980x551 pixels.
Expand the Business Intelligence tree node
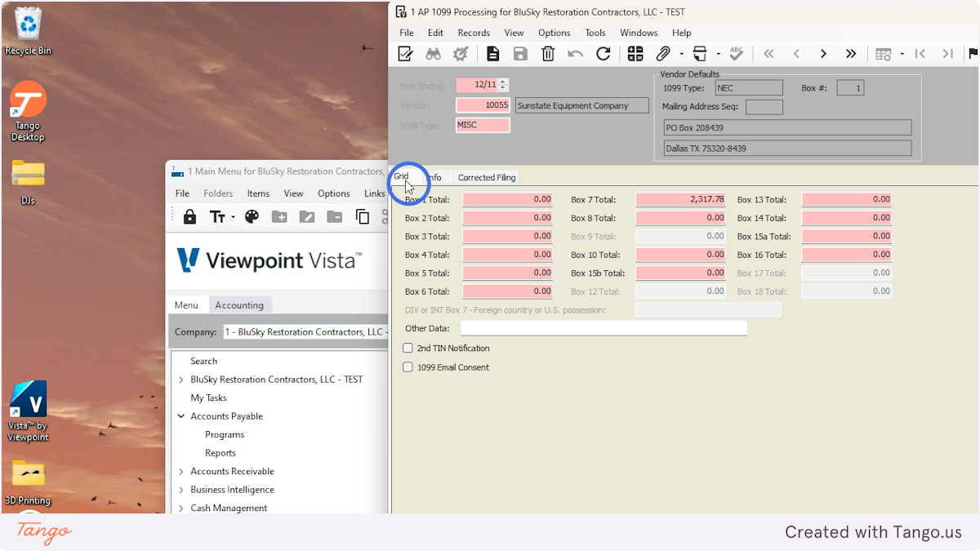click(181, 490)
